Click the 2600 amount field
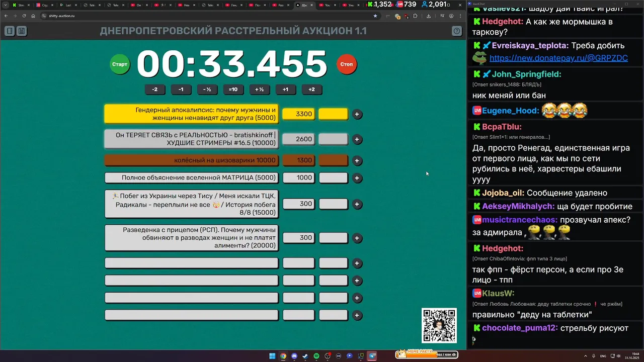 point(299,139)
